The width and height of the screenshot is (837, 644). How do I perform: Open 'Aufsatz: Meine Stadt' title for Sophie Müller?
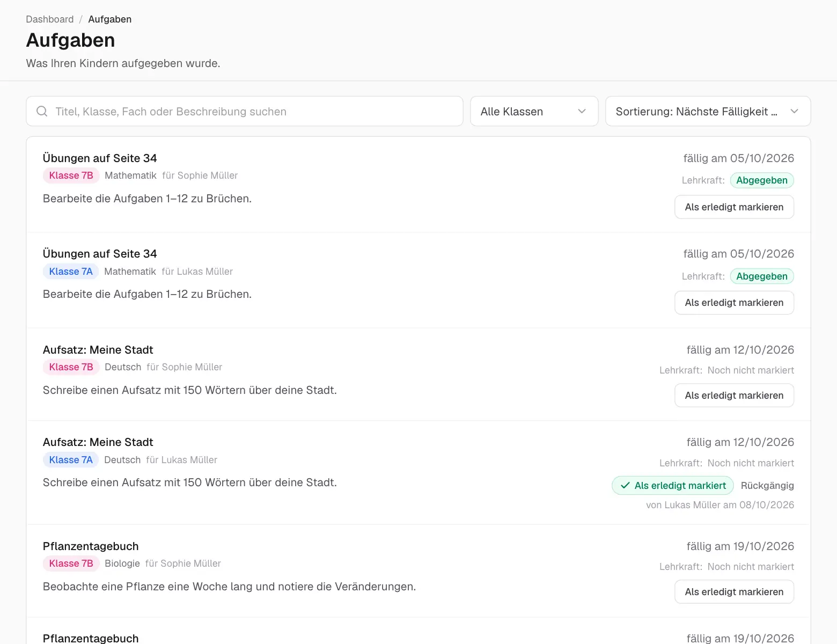click(98, 350)
